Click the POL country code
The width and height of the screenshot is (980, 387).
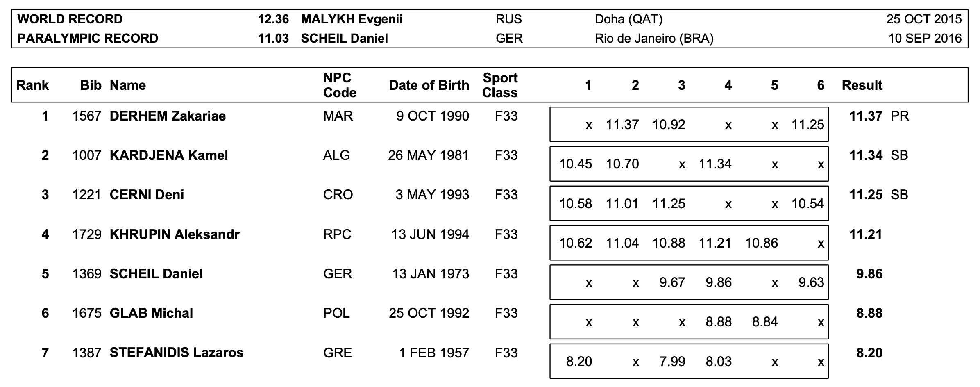[x=336, y=313]
